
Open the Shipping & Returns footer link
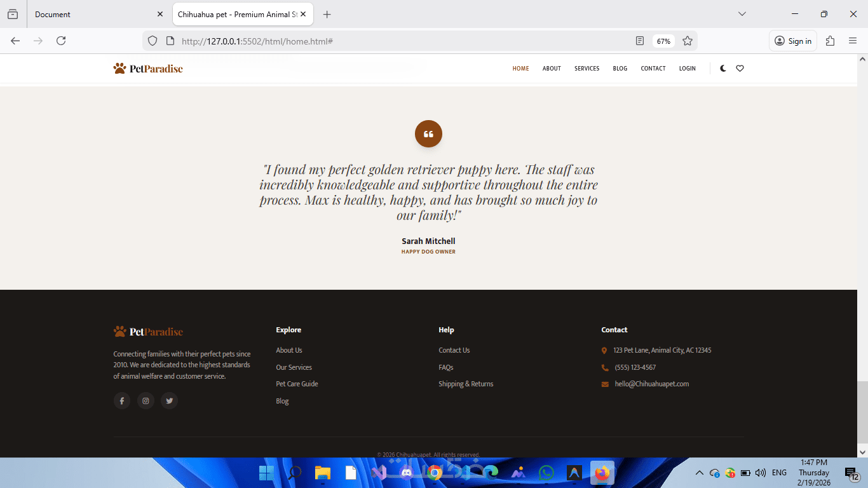(466, 384)
